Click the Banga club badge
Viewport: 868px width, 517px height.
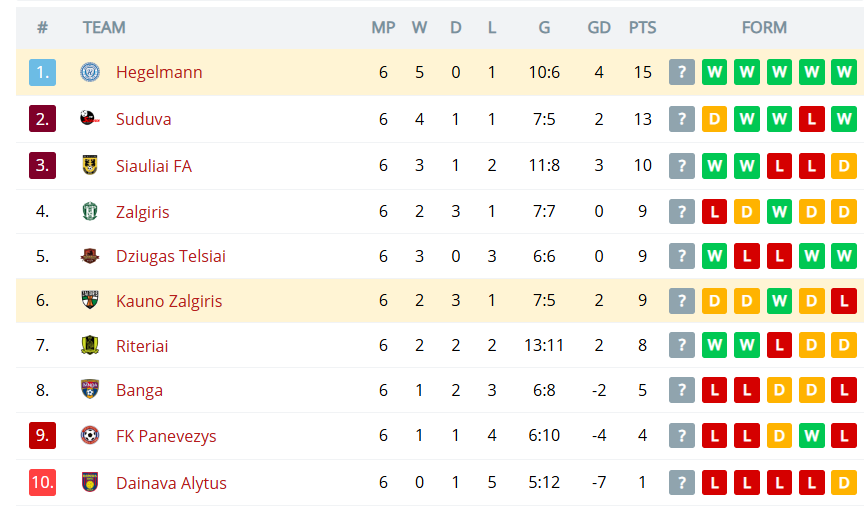(90, 390)
